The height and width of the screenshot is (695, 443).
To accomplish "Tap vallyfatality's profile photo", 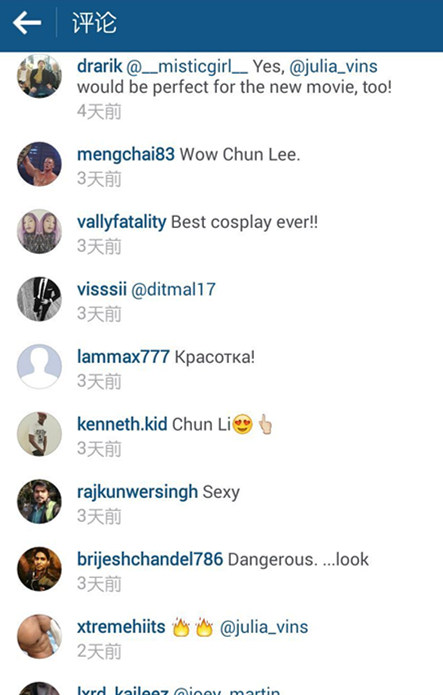I will tap(39, 231).
